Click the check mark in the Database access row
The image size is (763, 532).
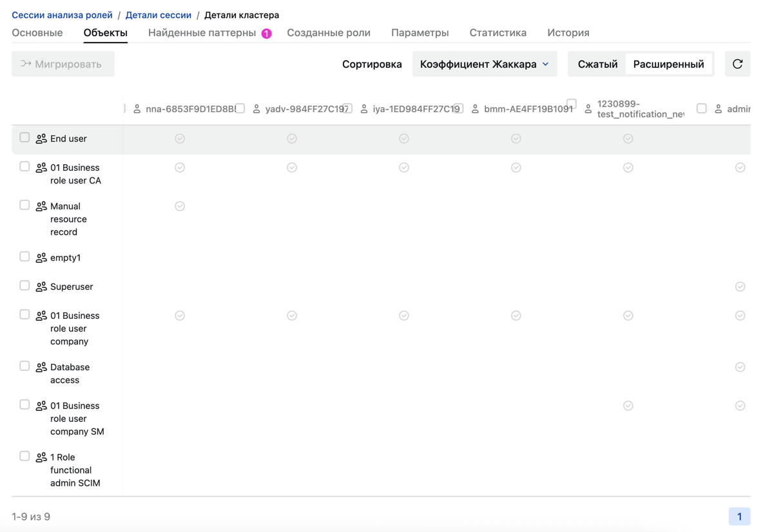tap(740, 366)
